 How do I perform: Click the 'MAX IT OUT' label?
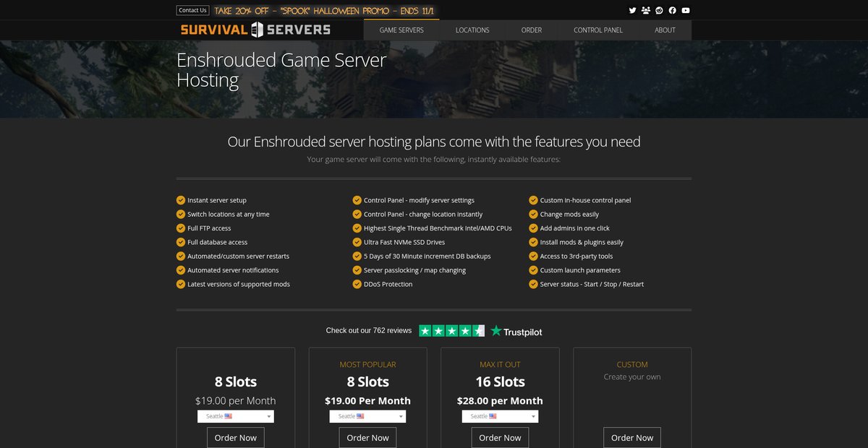point(500,364)
